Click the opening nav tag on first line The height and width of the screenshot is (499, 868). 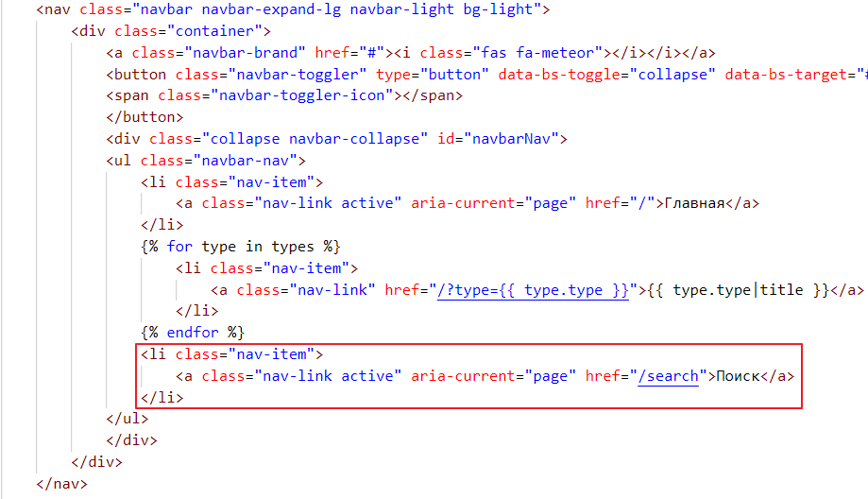click(57, 10)
